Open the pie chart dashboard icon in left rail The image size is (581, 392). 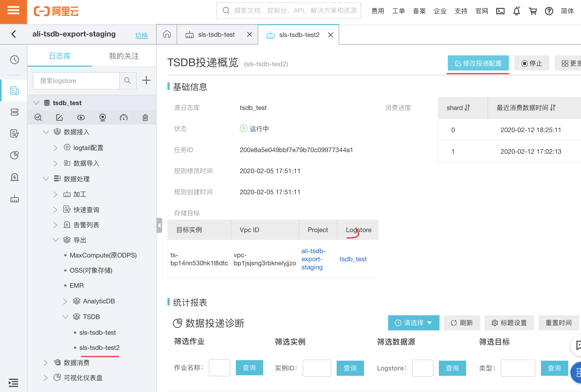pos(14,155)
